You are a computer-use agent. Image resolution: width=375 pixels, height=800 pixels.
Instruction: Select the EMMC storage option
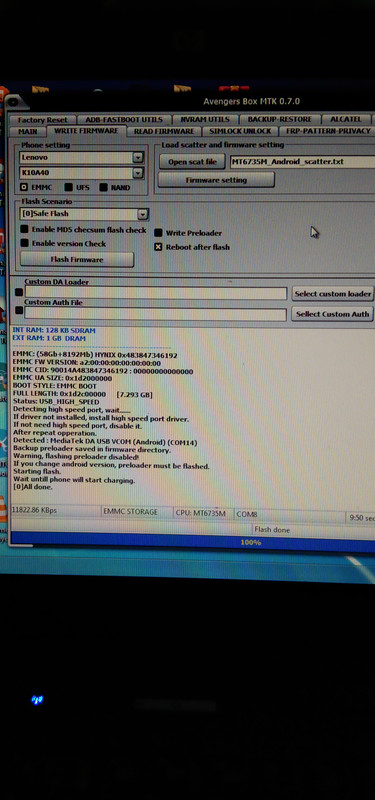pyautogui.click(x=24, y=187)
